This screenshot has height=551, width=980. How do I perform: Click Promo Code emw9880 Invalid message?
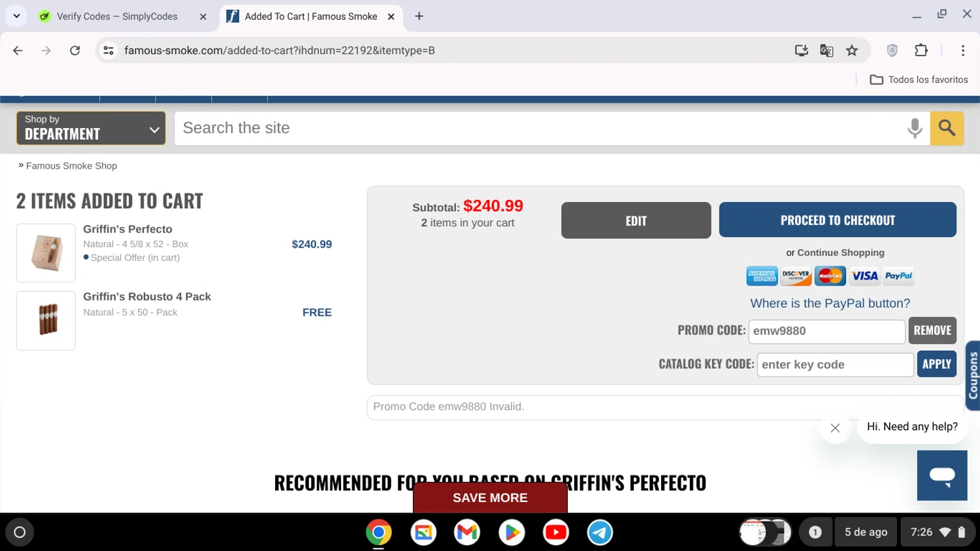449,407
